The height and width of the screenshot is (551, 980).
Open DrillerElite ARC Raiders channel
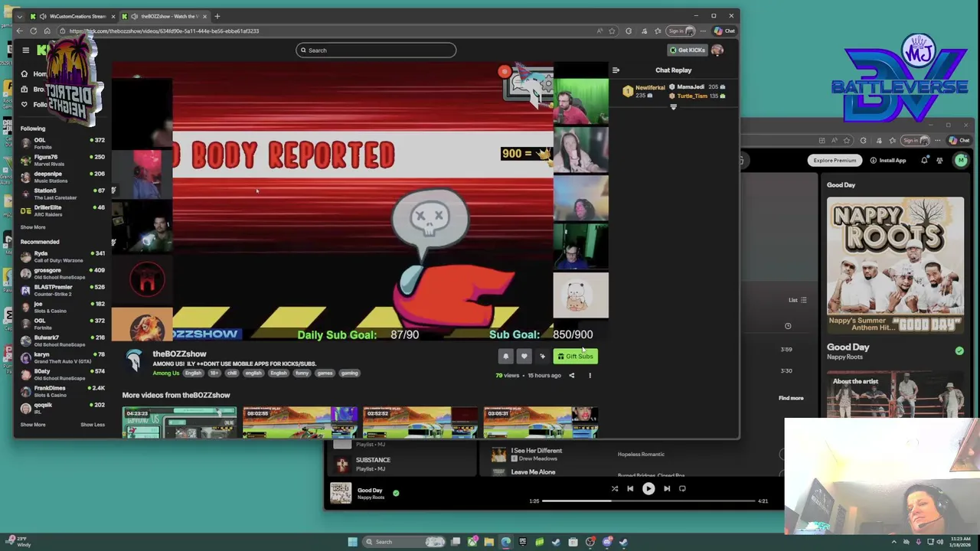tap(63, 210)
